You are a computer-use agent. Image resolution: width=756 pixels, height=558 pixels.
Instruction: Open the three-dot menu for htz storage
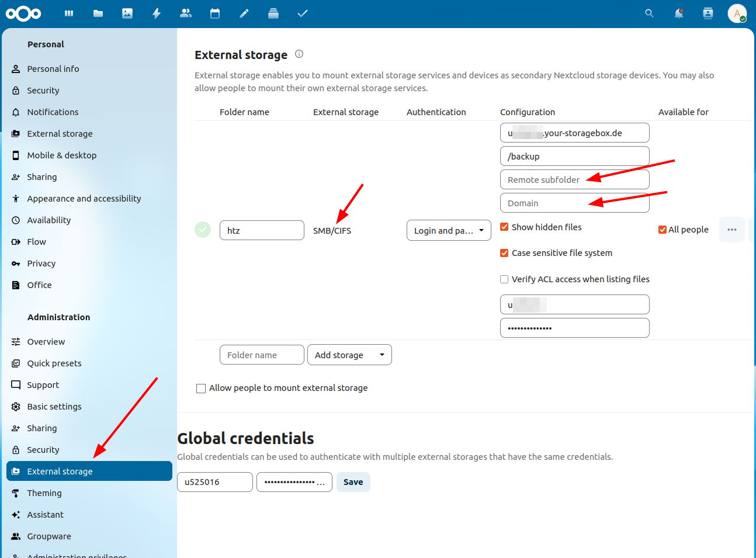pyautogui.click(x=731, y=230)
